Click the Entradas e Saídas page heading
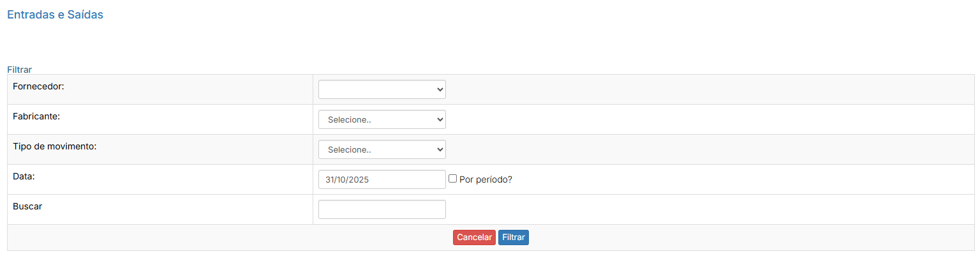This screenshot has width=980, height=256. [55, 15]
